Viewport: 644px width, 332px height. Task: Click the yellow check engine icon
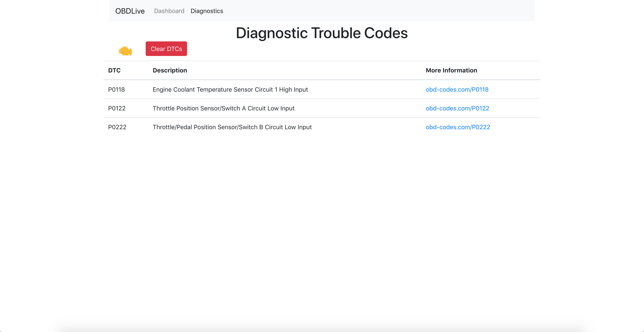(x=125, y=51)
